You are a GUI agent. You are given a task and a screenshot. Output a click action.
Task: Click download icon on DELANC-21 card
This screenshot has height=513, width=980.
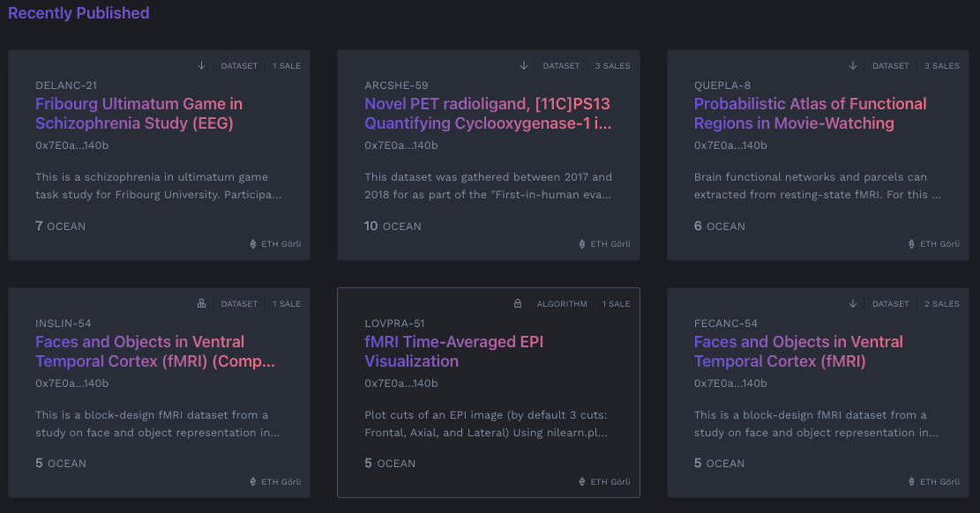point(201,66)
